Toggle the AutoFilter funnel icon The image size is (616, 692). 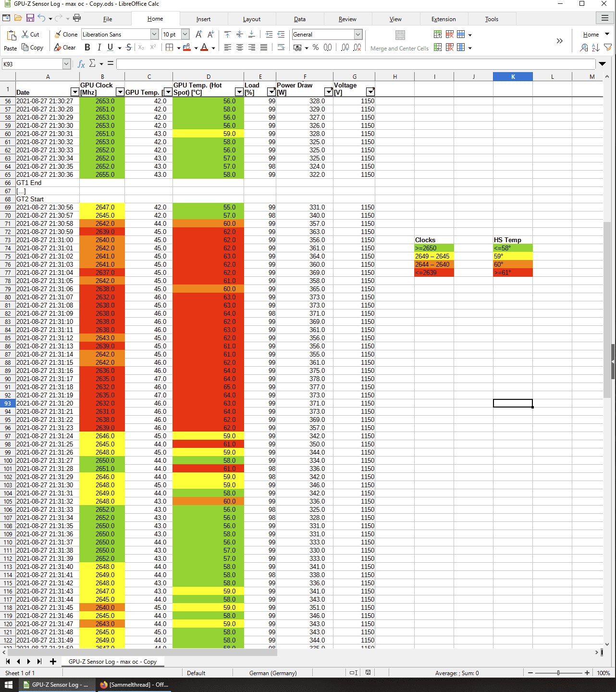tap(608, 48)
